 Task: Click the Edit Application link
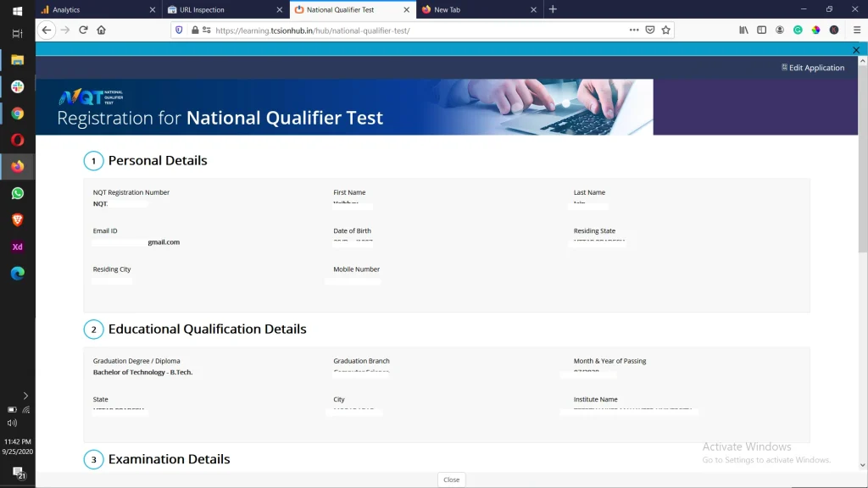813,68
